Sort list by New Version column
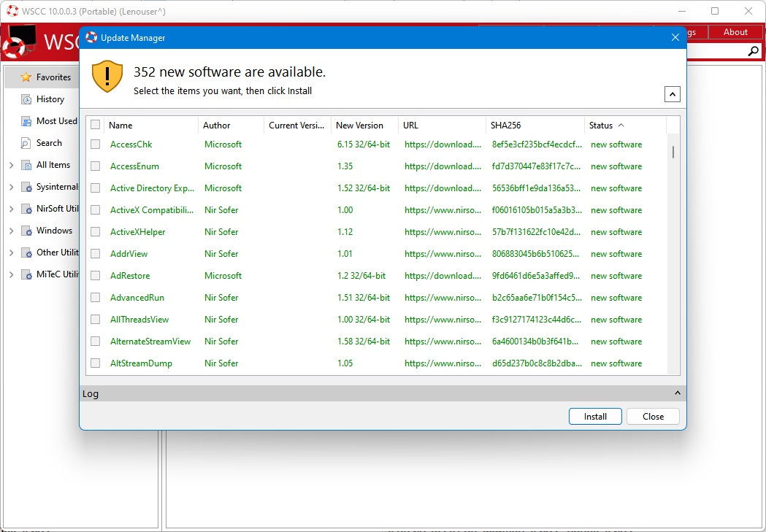 pyautogui.click(x=365, y=126)
